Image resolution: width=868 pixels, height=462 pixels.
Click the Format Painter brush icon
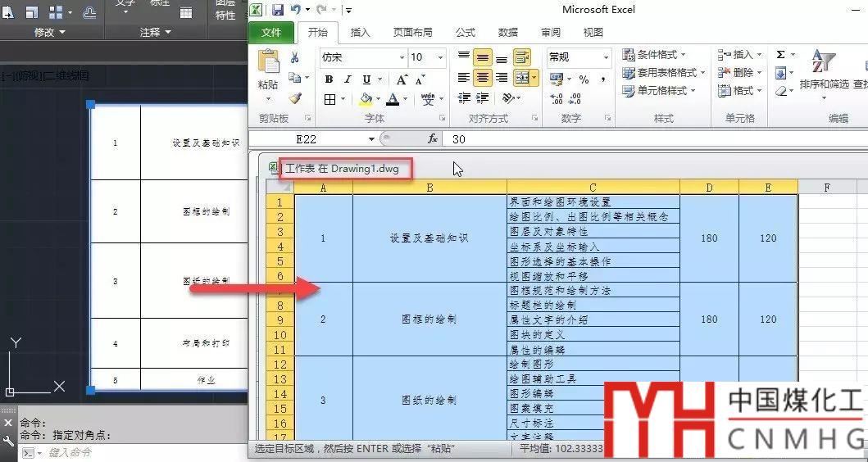pyautogui.click(x=295, y=98)
